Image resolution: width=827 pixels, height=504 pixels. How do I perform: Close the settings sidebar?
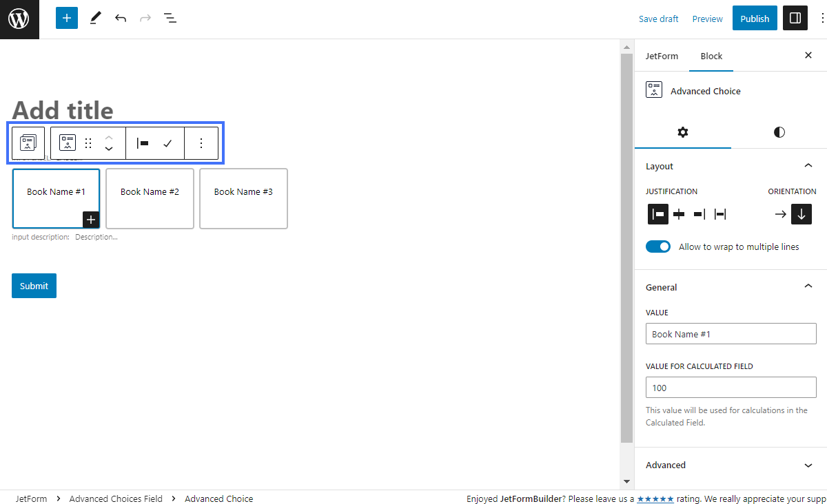pos(808,55)
